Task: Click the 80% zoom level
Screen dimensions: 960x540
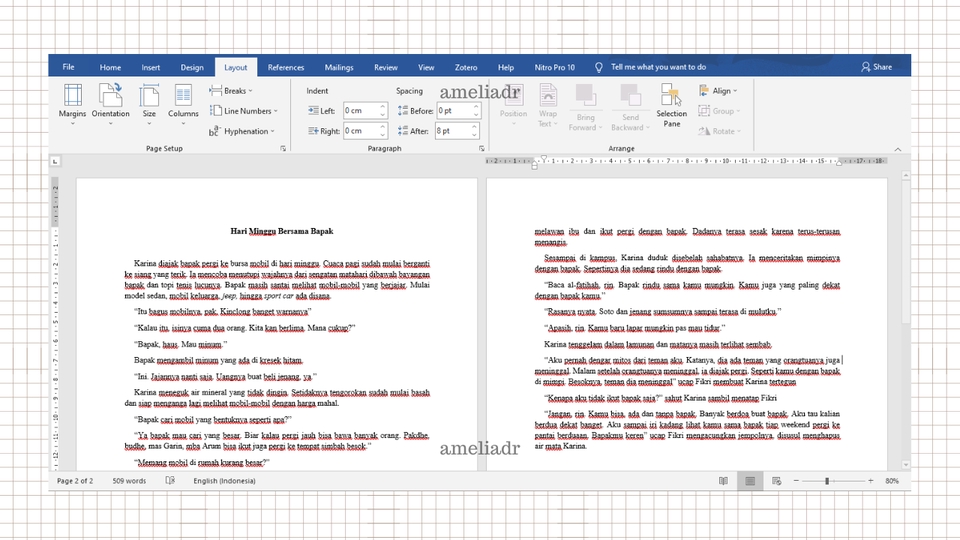Action: tap(892, 481)
